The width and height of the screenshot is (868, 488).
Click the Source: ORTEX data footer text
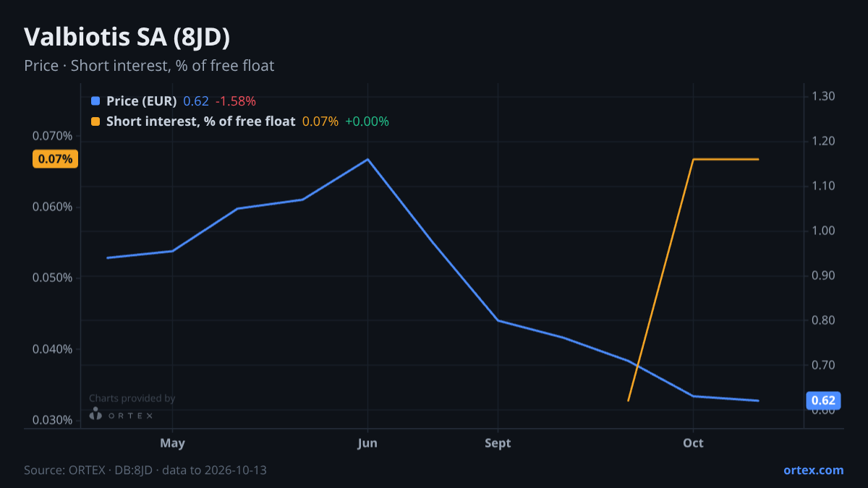tap(145, 470)
